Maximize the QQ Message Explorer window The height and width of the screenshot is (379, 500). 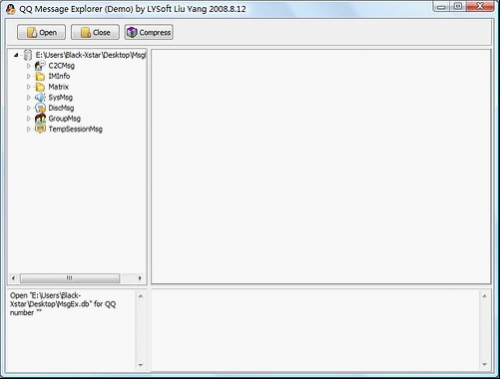click(458, 7)
